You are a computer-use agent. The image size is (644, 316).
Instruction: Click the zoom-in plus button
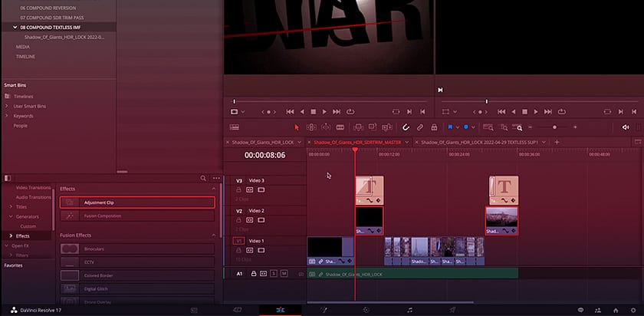(575, 127)
